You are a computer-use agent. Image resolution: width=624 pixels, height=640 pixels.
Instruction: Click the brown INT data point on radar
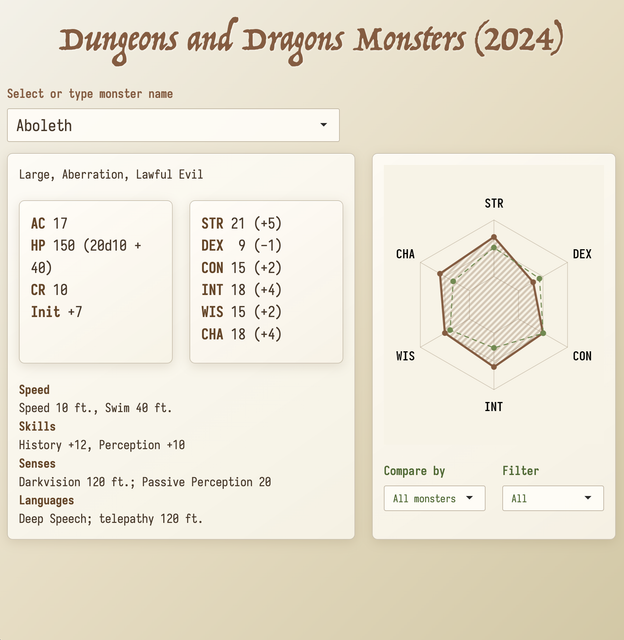(x=494, y=367)
